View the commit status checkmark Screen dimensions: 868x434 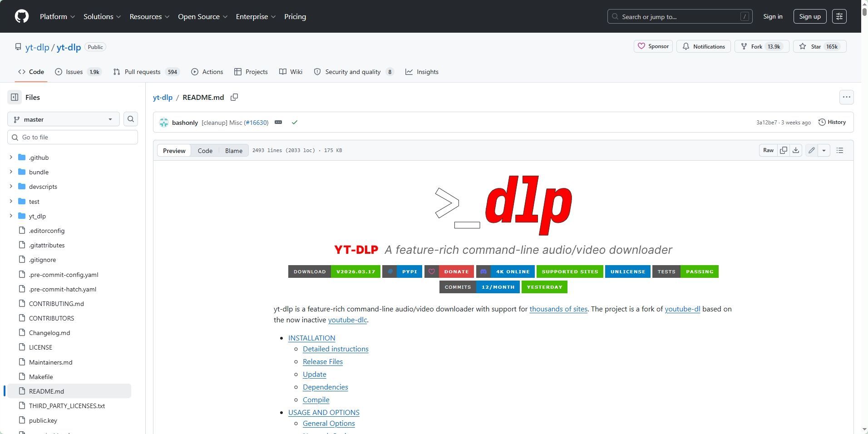295,122
